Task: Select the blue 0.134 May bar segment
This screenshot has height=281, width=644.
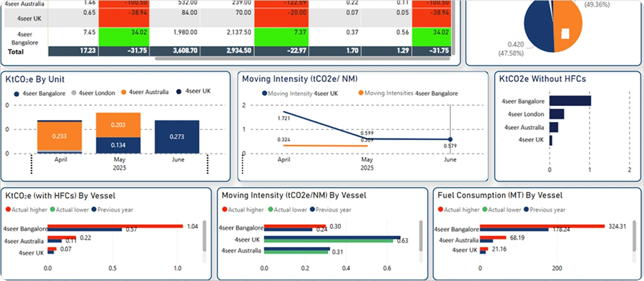Action: (x=118, y=145)
